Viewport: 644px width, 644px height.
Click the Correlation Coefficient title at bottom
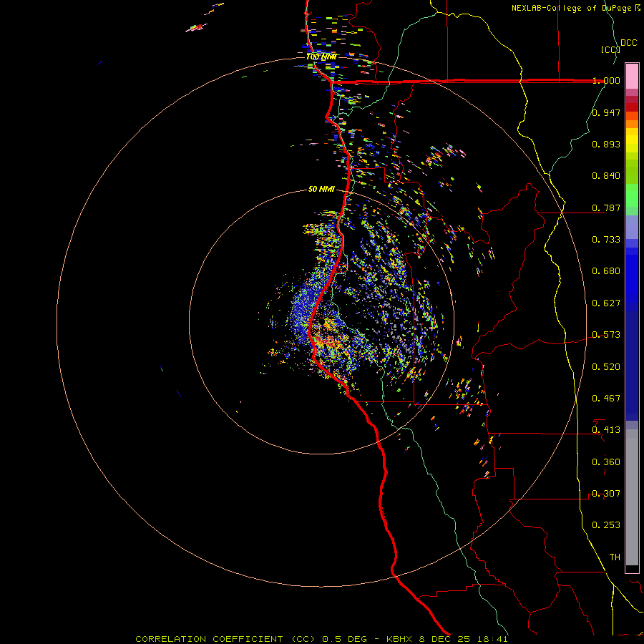pyautogui.click(x=225, y=639)
